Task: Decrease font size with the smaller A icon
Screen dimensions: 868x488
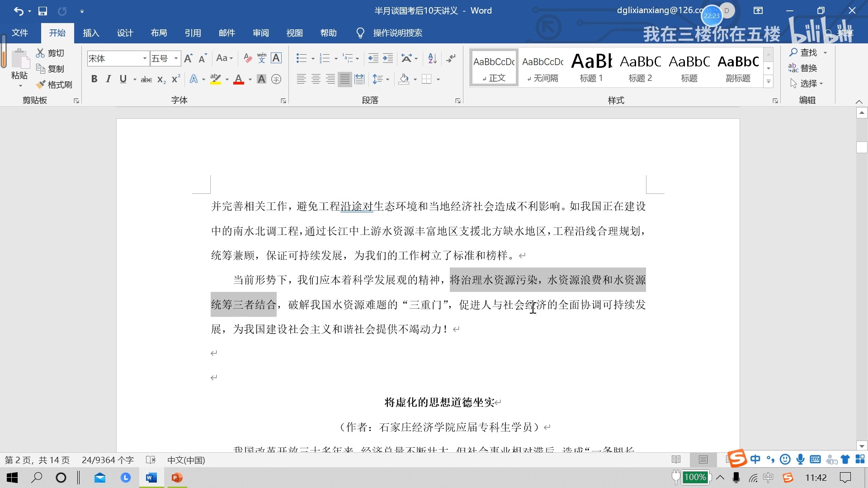Action: (203, 58)
